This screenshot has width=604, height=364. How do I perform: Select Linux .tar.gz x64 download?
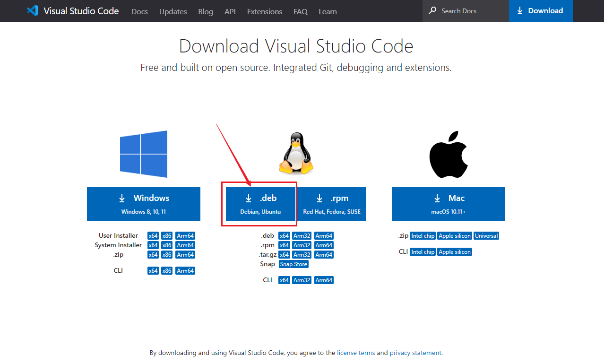[x=284, y=255]
